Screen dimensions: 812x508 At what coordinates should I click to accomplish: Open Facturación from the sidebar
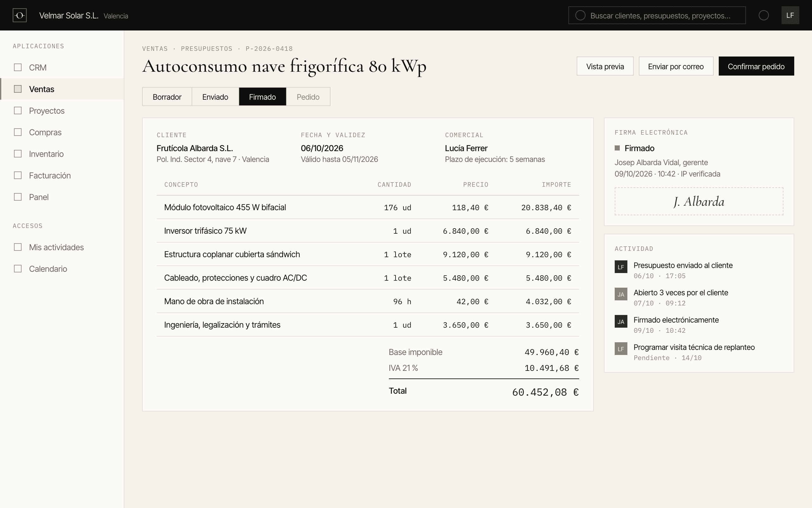click(62, 175)
